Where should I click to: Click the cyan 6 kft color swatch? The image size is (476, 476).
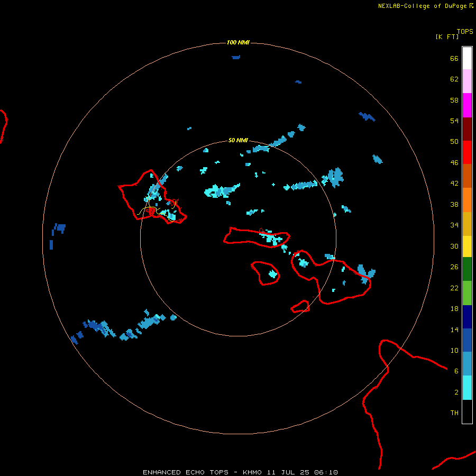coord(467,388)
